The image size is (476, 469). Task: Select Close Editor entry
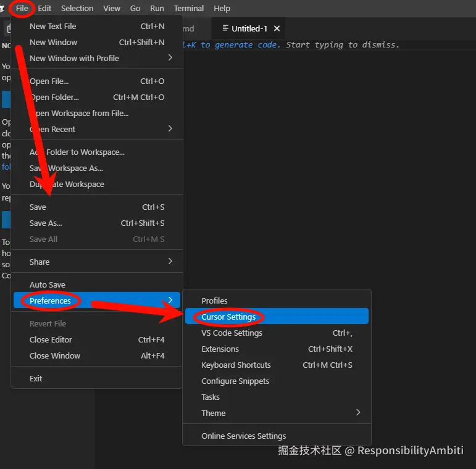pos(97,340)
